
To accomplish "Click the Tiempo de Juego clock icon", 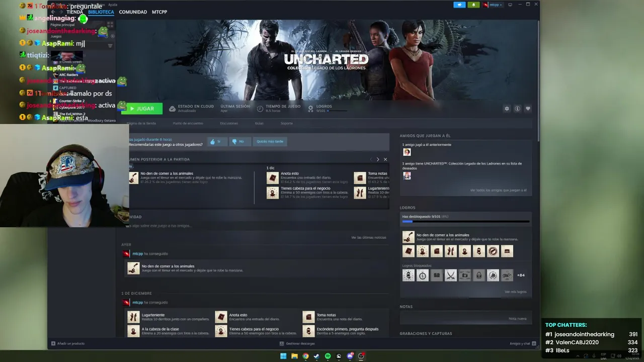I will (260, 109).
